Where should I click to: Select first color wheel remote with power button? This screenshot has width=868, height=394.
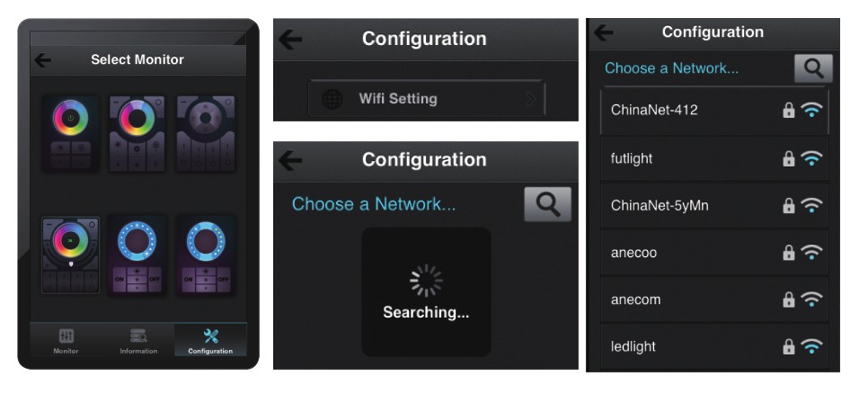(70, 133)
